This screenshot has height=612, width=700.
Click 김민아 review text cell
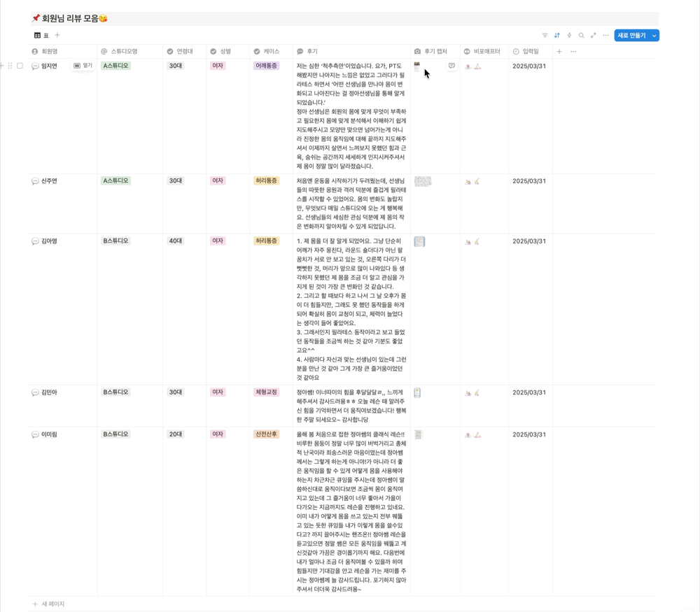(x=351, y=406)
